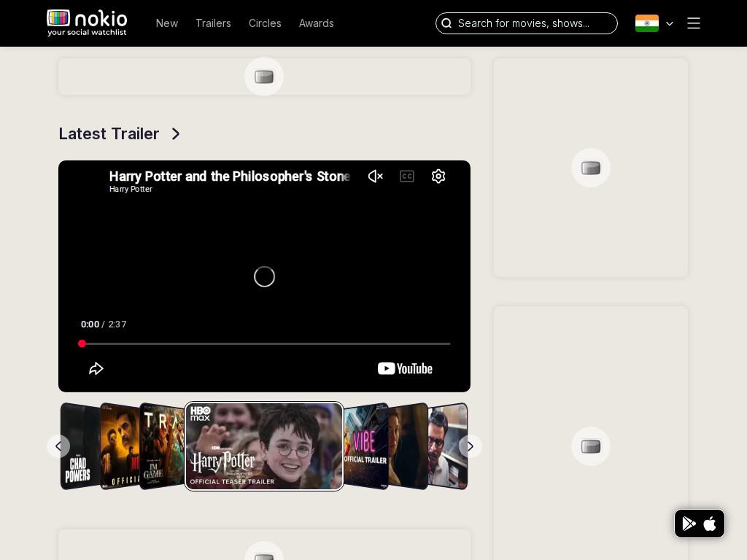Open the hamburger menu

click(694, 23)
